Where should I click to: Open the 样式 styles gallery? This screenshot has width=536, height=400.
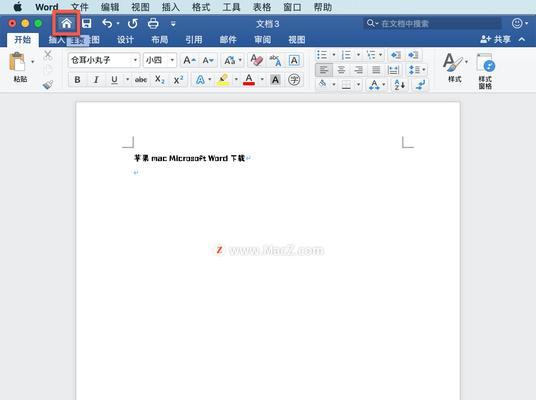455,68
